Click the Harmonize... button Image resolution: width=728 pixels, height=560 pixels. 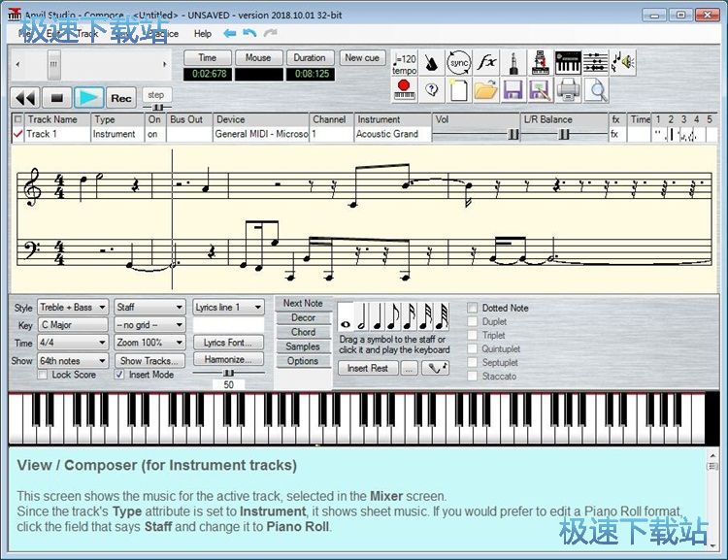point(228,359)
